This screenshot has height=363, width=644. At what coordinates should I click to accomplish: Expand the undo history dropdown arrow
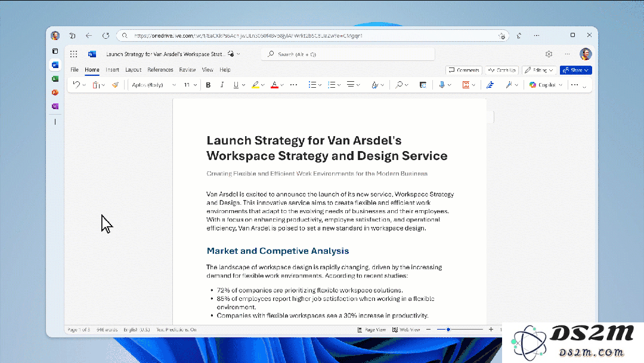tap(84, 85)
